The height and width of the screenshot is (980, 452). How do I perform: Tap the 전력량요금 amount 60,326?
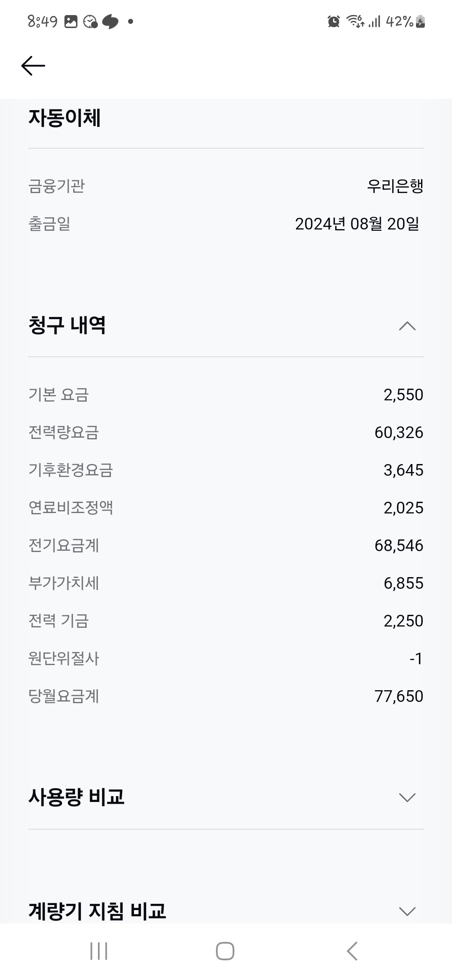(x=398, y=433)
